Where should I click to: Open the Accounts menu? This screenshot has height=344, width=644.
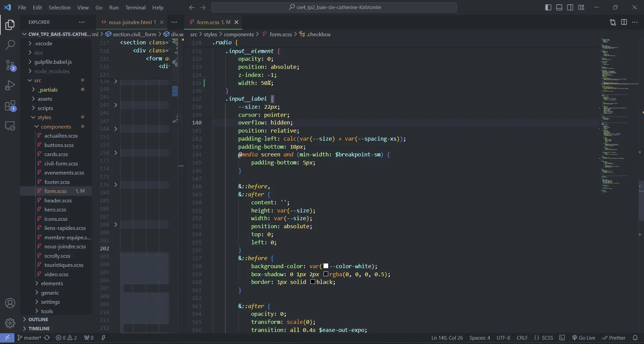[x=10, y=303]
